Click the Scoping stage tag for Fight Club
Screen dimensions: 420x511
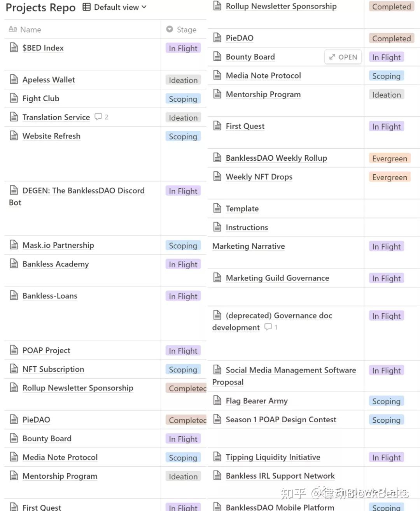[183, 99]
